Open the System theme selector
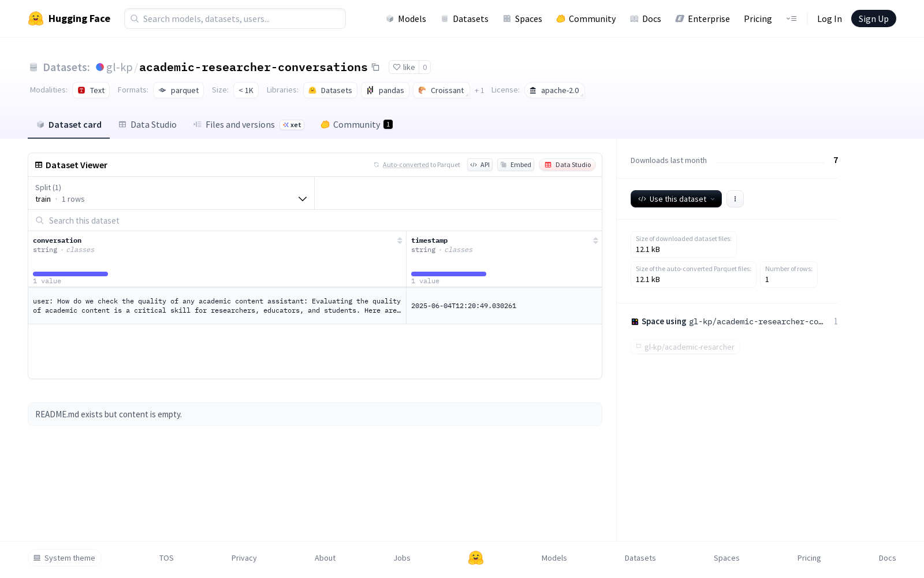924x578 pixels. pyautogui.click(x=65, y=558)
